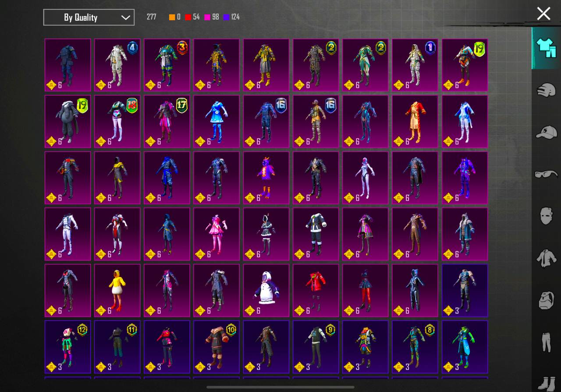Select the plain dark navy first outfit

(68, 65)
